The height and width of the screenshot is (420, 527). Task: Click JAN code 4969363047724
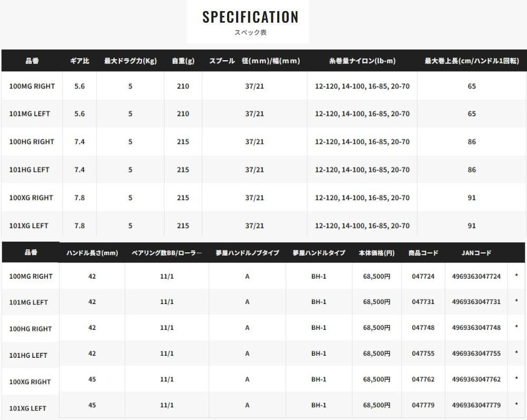point(476,276)
